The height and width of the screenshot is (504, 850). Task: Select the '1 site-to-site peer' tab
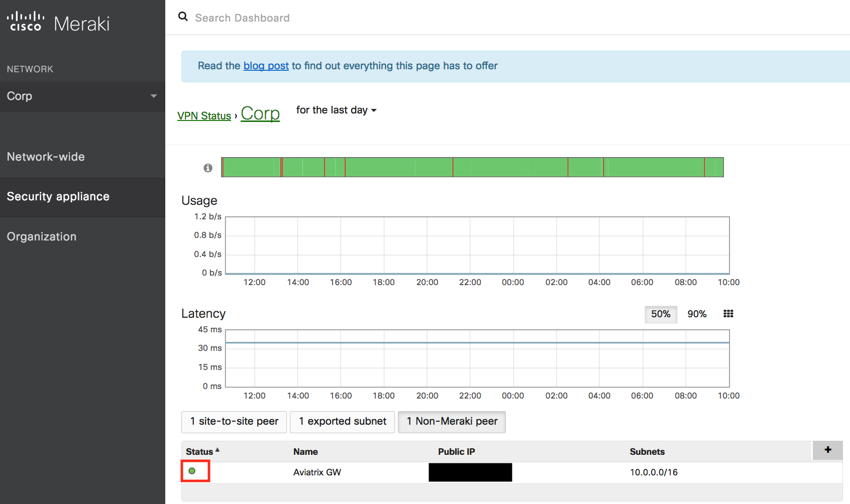tap(234, 422)
